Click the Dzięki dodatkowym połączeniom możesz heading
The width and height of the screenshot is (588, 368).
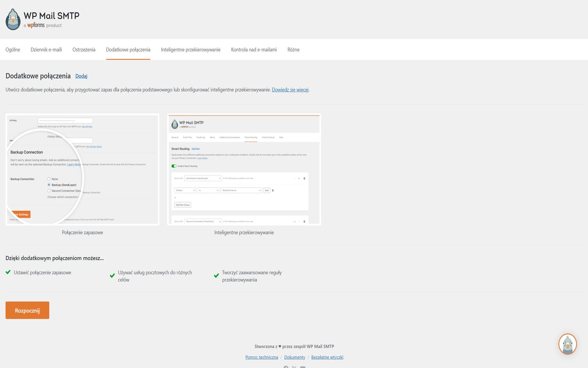[x=54, y=258]
